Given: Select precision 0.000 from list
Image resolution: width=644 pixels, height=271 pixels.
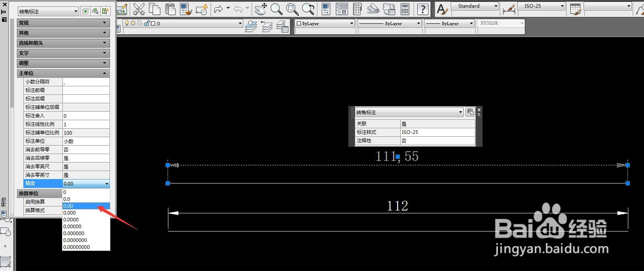Looking at the screenshot, I should point(86,213).
